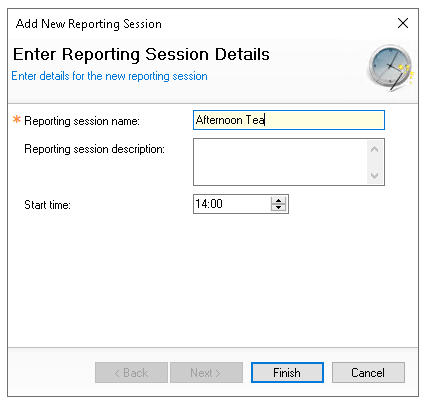Close the Add New Reporting Session dialog

(x=403, y=23)
